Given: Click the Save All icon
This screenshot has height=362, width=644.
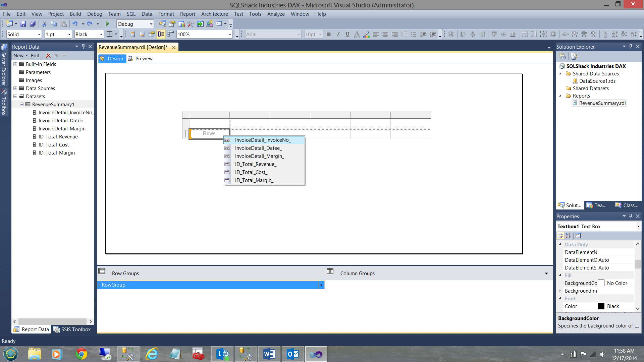Looking at the screenshot, I should coord(33,24).
